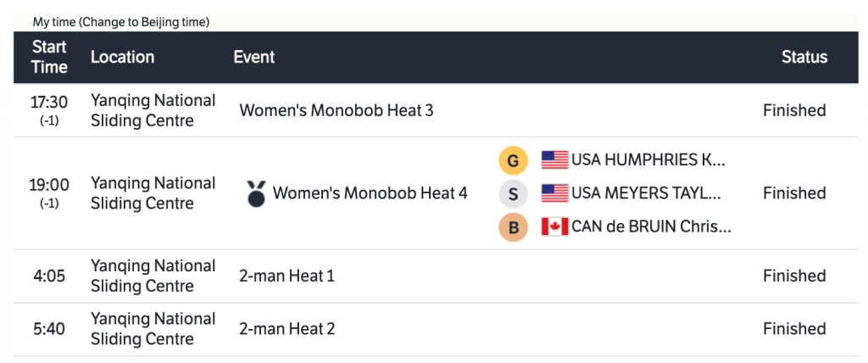The height and width of the screenshot is (363, 868).
Task: Click the gold G medal badge
Action: click(513, 159)
